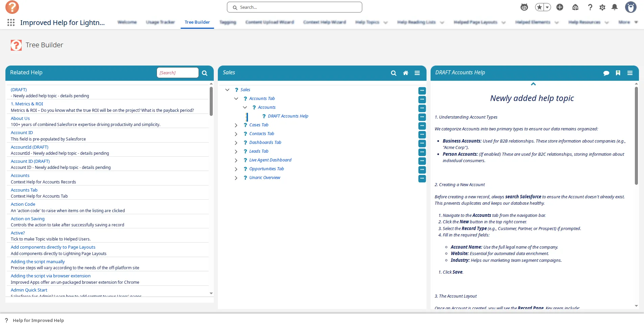Image resolution: width=644 pixels, height=327 pixels.
Task: View notifications via the bell icon
Action: coord(615,7)
